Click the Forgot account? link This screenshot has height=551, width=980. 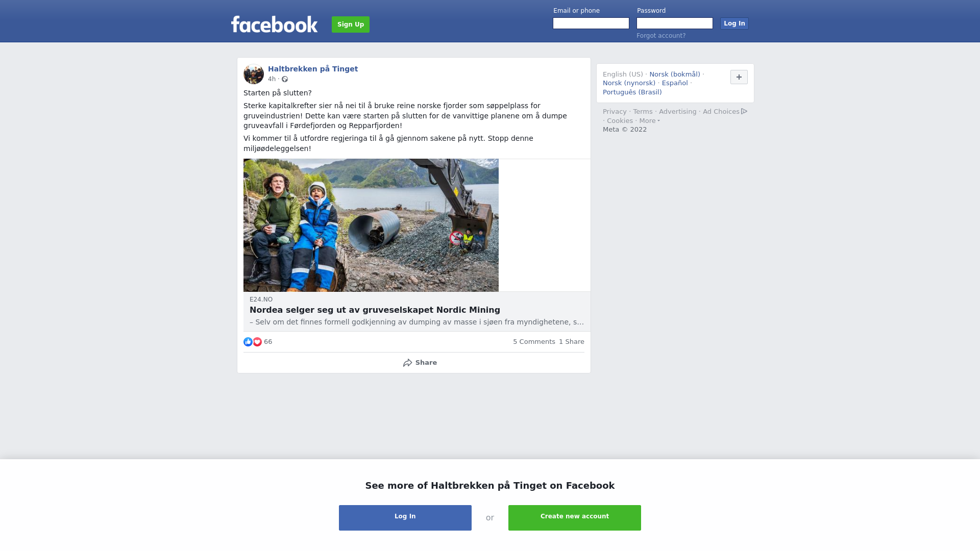661,36
